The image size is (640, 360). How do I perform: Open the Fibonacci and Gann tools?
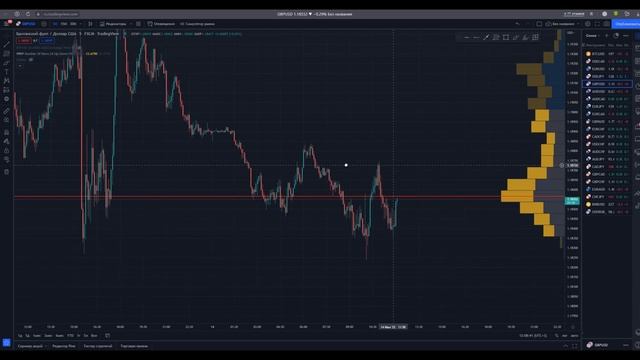tap(6, 53)
